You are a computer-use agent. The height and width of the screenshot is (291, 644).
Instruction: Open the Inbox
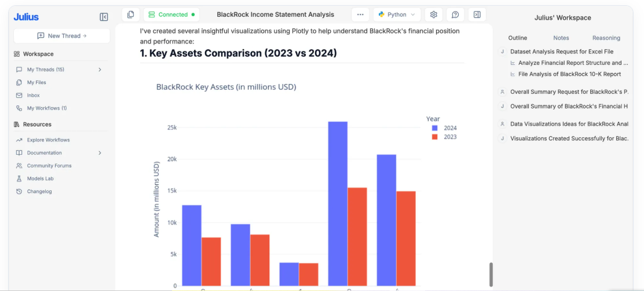(x=33, y=95)
